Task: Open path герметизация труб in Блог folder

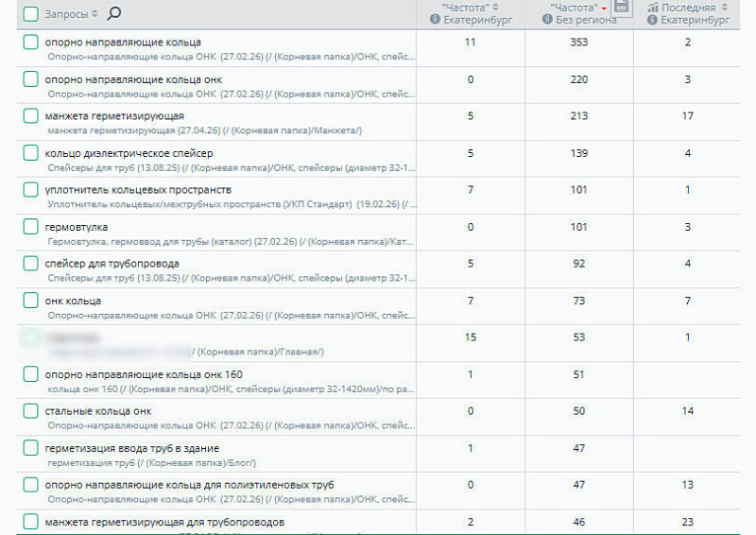Action: (x=152, y=462)
